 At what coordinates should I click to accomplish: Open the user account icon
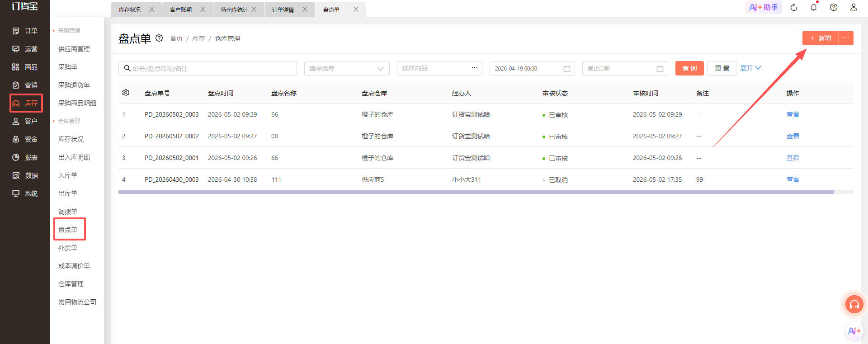point(854,7)
